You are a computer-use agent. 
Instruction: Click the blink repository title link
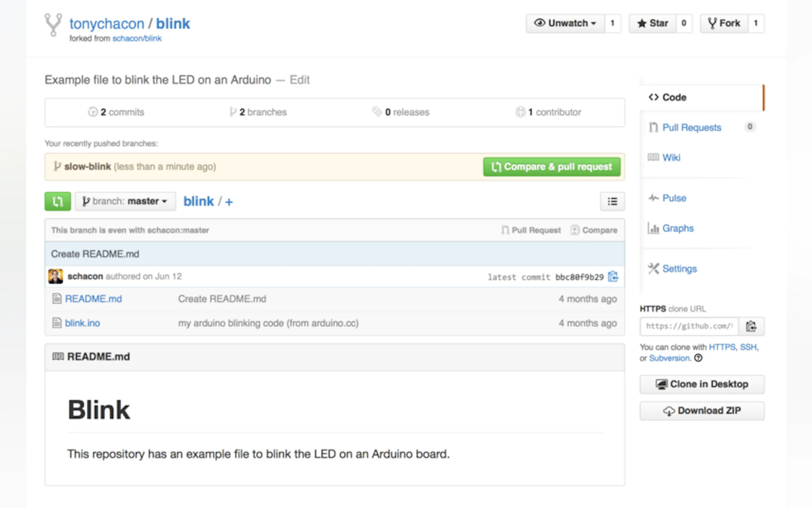tap(173, 24)
